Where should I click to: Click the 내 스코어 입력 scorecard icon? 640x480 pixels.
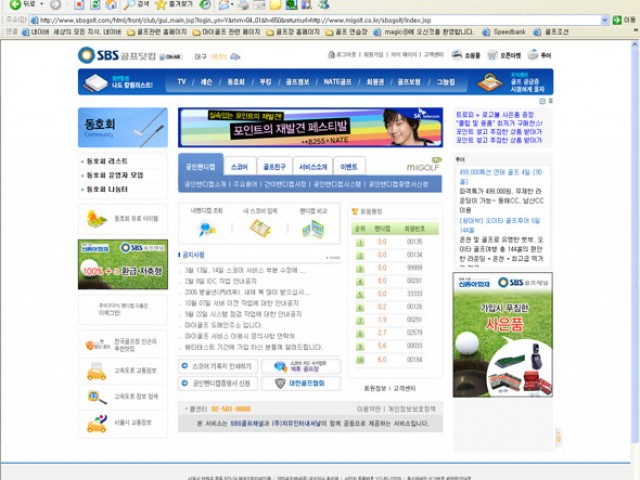point(260,229)
